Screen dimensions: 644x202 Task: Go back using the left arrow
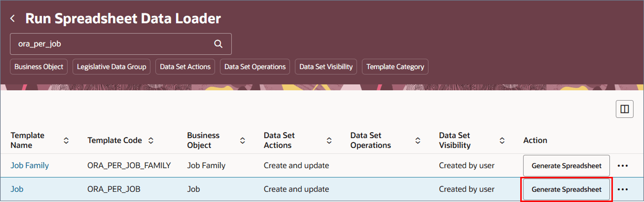pyautogui.click(x=13, y=19)
